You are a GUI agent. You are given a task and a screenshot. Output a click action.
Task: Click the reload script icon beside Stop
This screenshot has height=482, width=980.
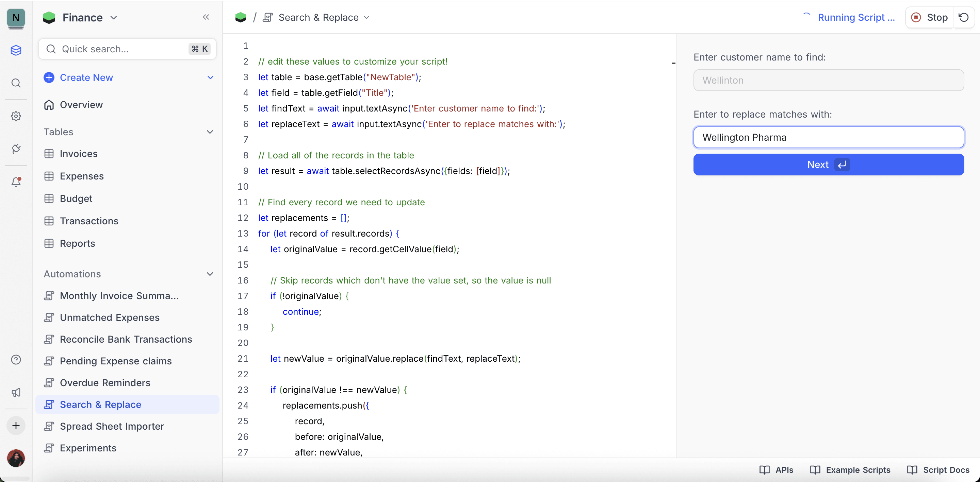pos(964,17)
